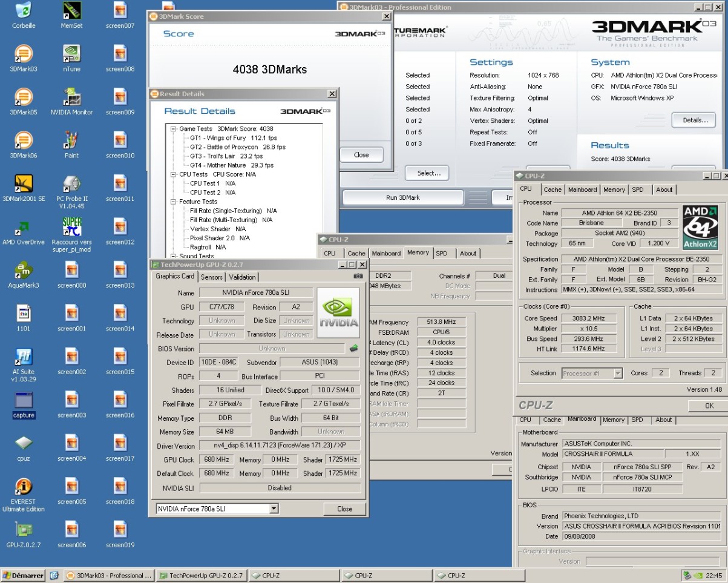Click the Select... tests button

[x=427, y=173]
